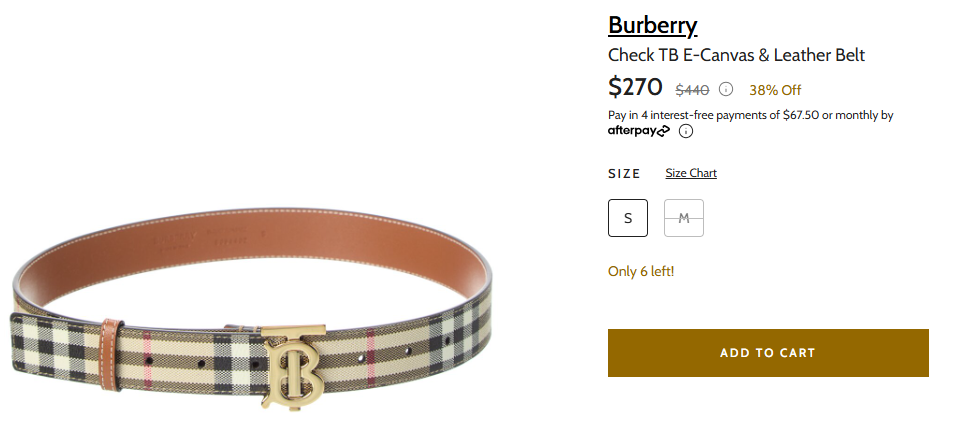Select the crossed-out size M option
The height and width of the screenshot is (434, 958).
[684, 218]
